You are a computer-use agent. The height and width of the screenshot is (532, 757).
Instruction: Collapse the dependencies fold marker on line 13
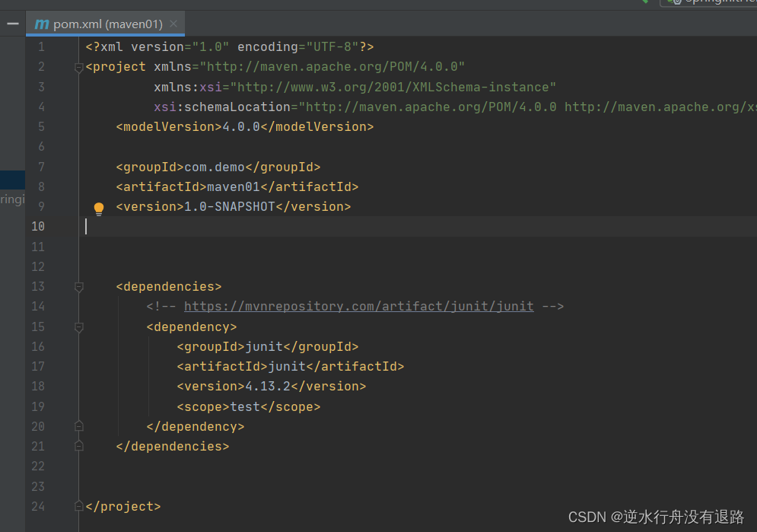click(x=79, y=287)
